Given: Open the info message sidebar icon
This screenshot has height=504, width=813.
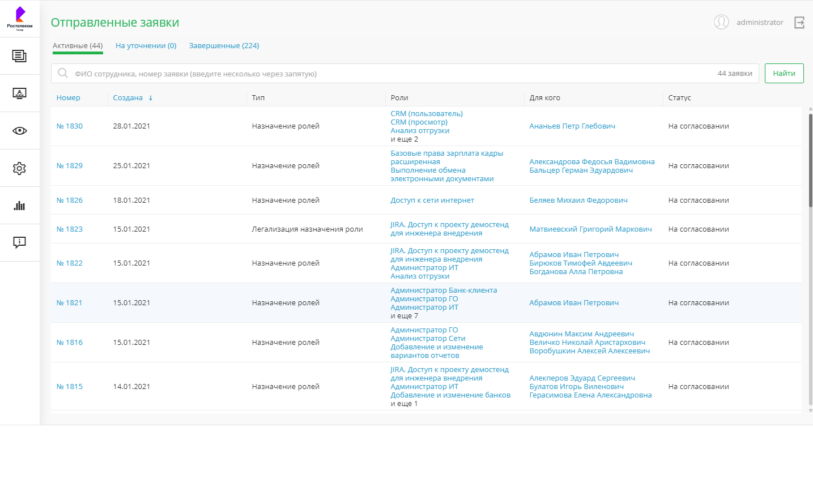Looking at the screenshot, I should click(x=19, y=242).
